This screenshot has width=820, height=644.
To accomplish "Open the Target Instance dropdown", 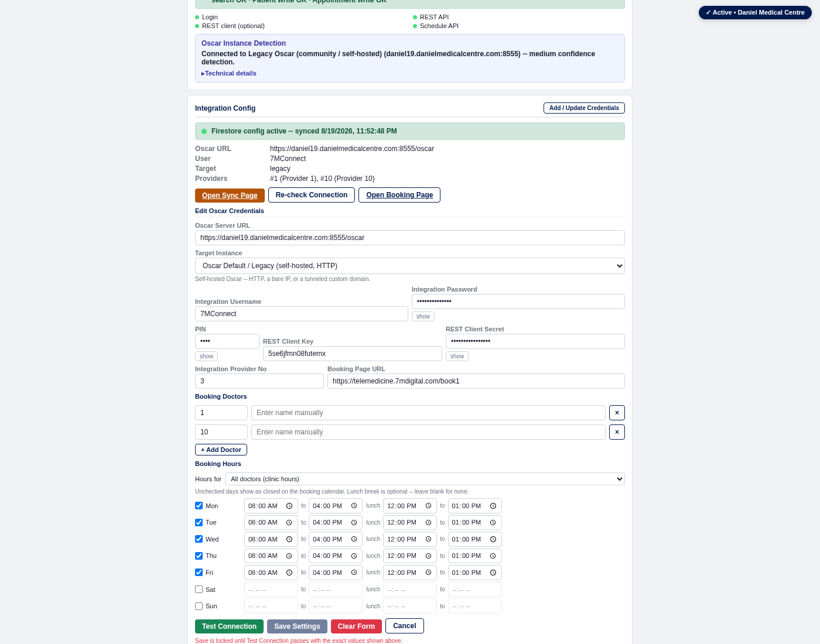I will coord(410,266).
